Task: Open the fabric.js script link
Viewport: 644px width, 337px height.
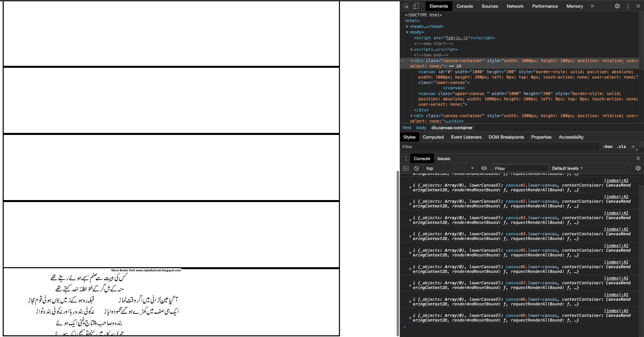Action: pos(457,38)
